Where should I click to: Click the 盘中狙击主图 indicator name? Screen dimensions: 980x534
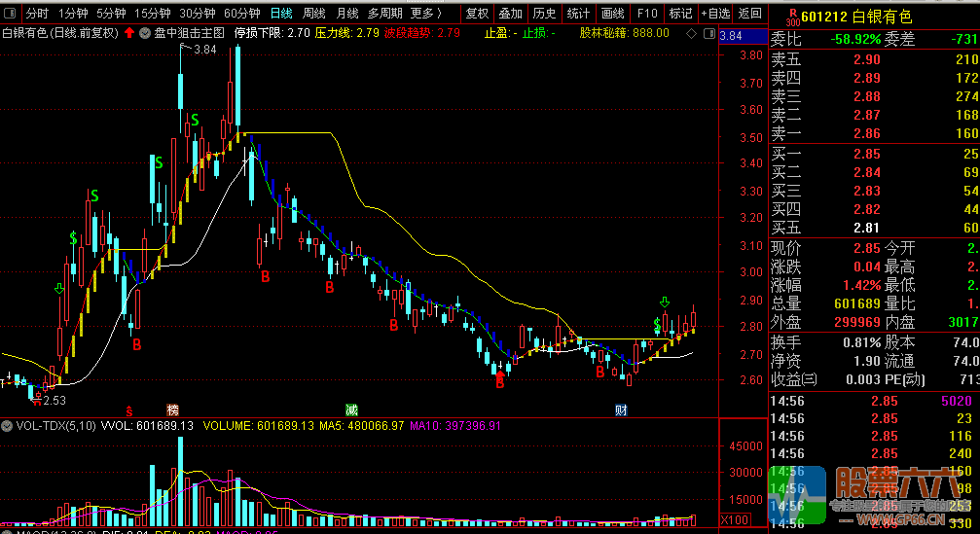190,33
